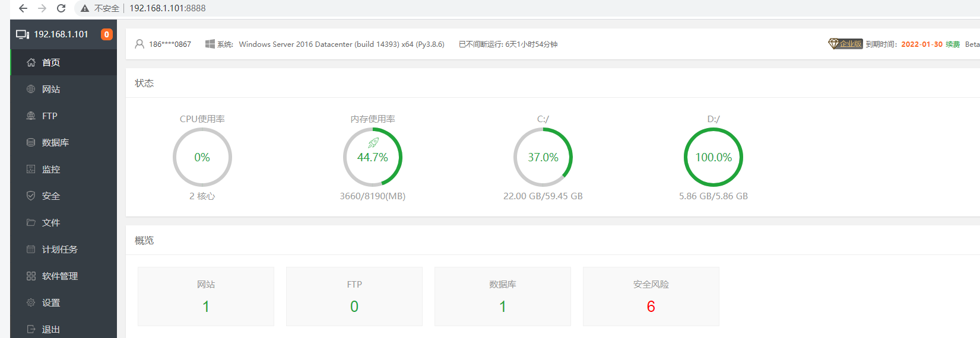Open the FTP menu item
The width and height of the screenshot is (980, 338).
pyautogui.click(x=64, y=116)
